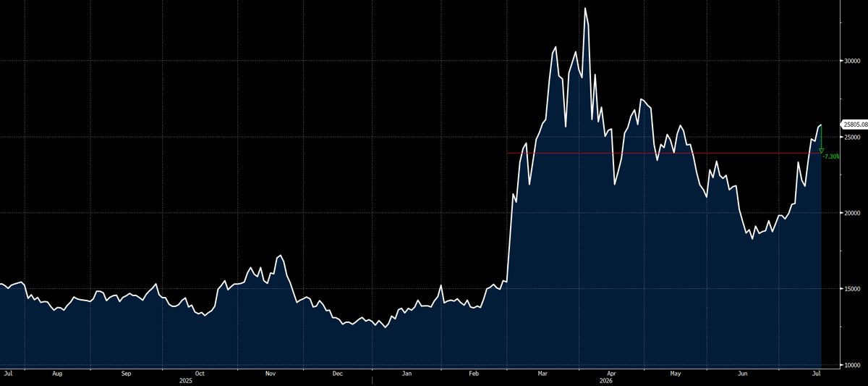
Task: Click the green -7.30% change label
Action: tap(832, 156)
